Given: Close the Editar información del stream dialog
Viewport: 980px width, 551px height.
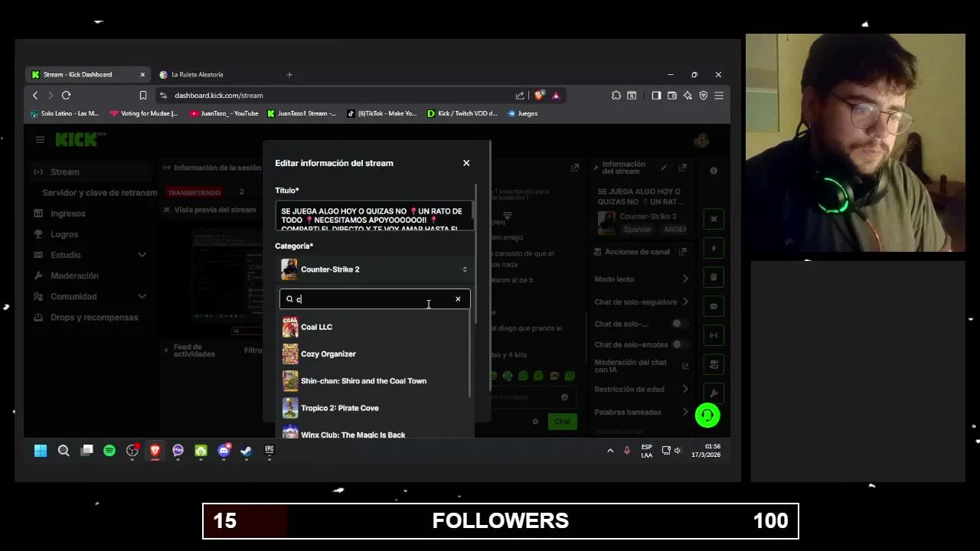Looking at the screenshot, I should coord(466,163).
